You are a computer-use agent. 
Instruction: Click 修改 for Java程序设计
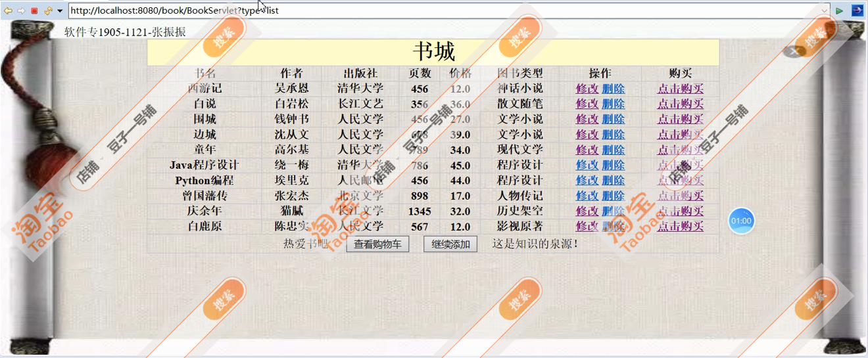[587, 165]
